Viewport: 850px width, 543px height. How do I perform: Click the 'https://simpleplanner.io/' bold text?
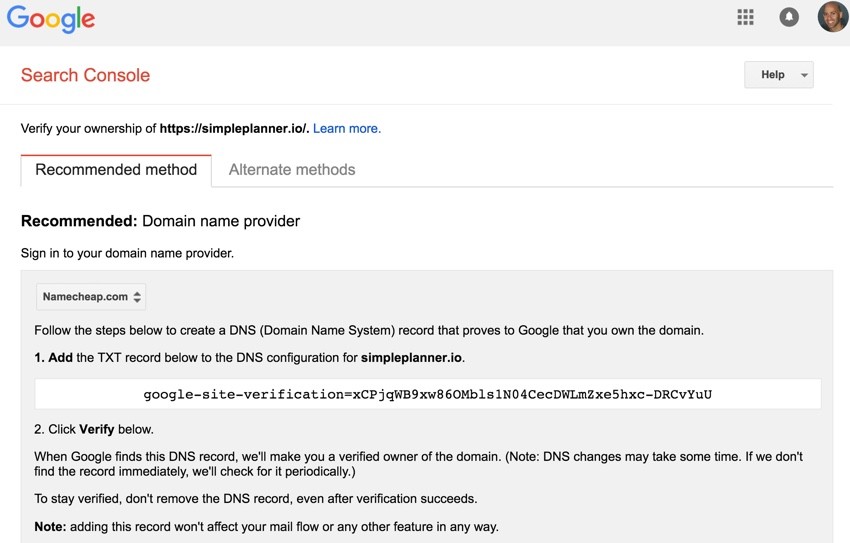pyautogui.click(x=234, y=128)
